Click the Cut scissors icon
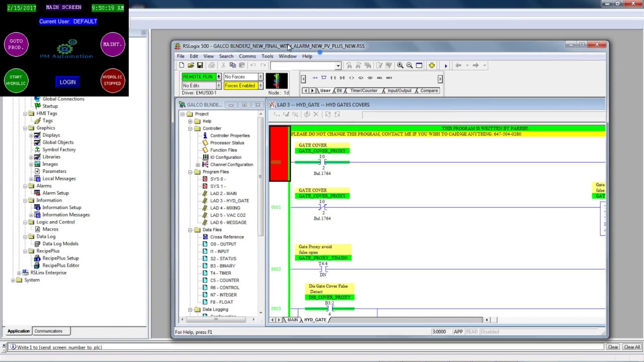Viewport: 644px width, 362px height. [x=223, y=65]
